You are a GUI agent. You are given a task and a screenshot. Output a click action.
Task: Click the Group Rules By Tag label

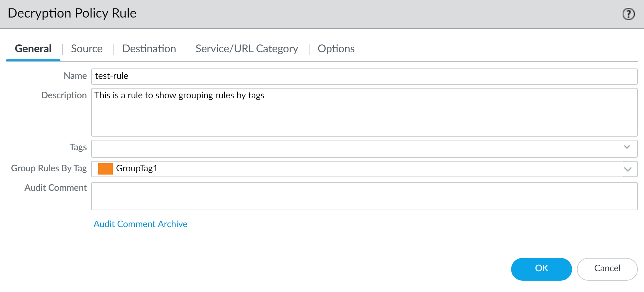(49, 168)
